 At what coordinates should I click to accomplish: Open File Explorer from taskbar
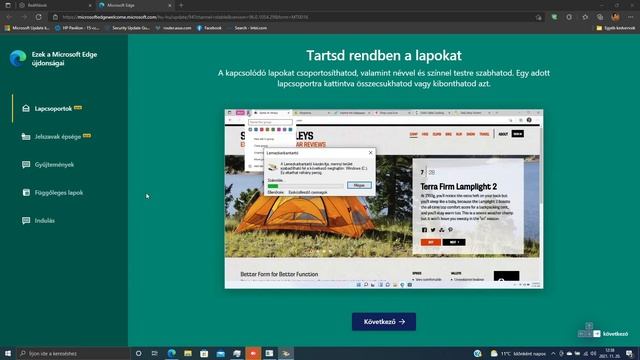(x=188, y=353)
